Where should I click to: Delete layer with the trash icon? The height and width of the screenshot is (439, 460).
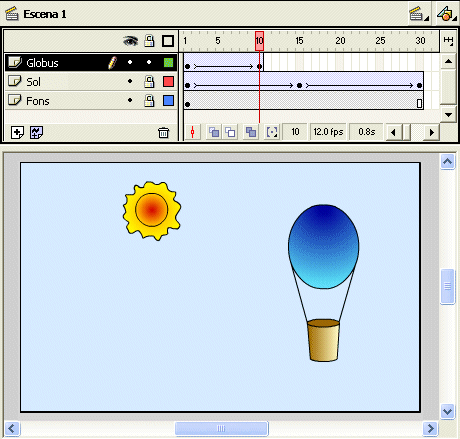[163, 132]
